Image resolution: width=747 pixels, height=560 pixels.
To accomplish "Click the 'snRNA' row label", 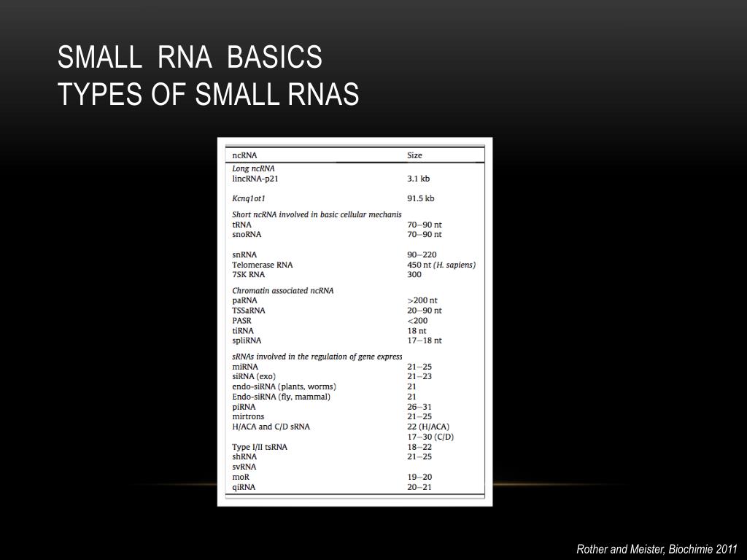I will [x=244, y=254].
